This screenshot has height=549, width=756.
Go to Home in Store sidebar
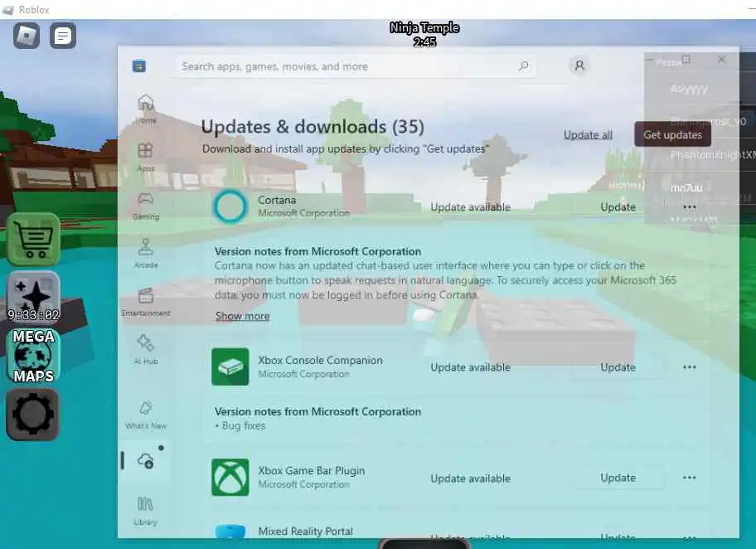coord(146,109)
